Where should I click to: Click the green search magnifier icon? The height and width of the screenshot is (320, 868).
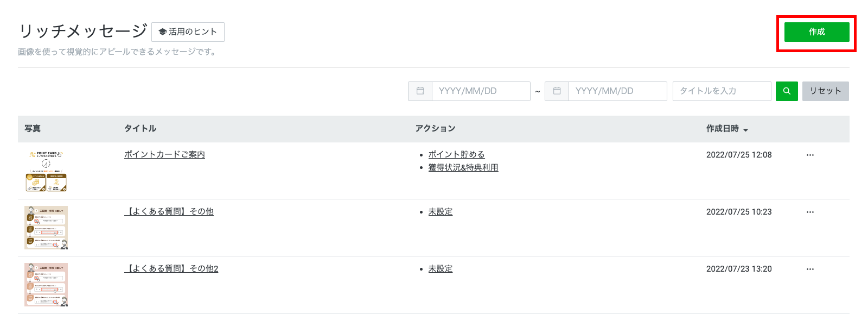click(x=787, y=91)
